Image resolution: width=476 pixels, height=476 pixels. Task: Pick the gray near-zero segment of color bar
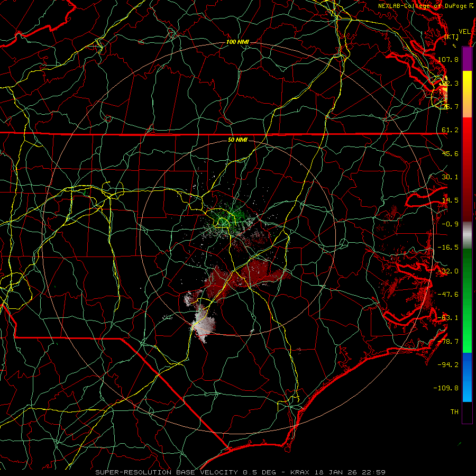467,235
